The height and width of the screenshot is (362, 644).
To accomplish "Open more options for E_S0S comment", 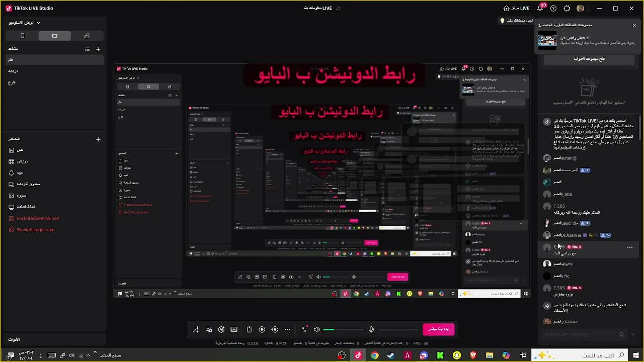I will pos(629,247).
